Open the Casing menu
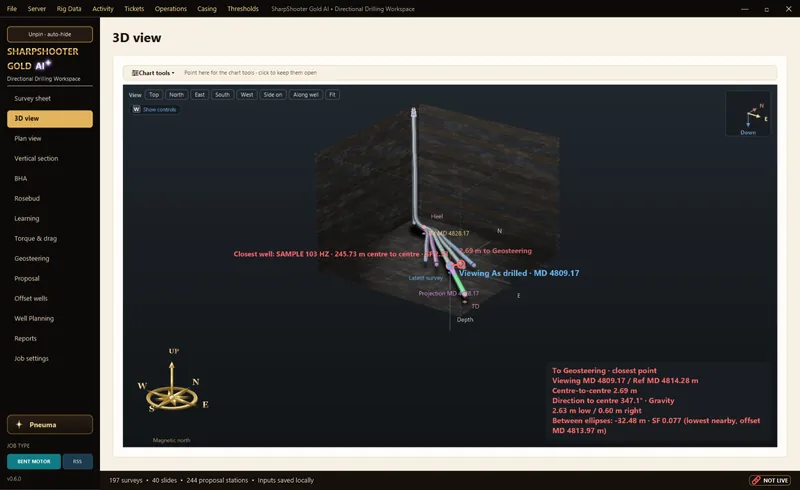800x490 pixels. [x=207, y=9]
